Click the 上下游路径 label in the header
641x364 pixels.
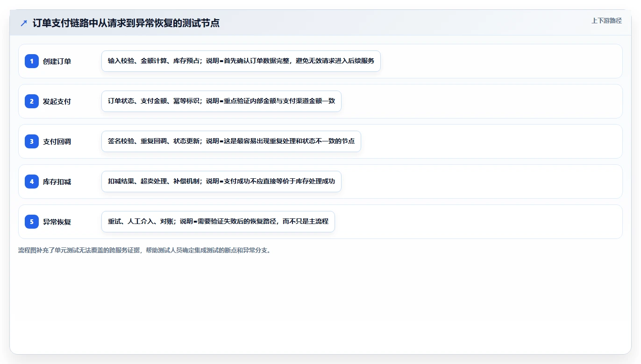pos(606,21)
